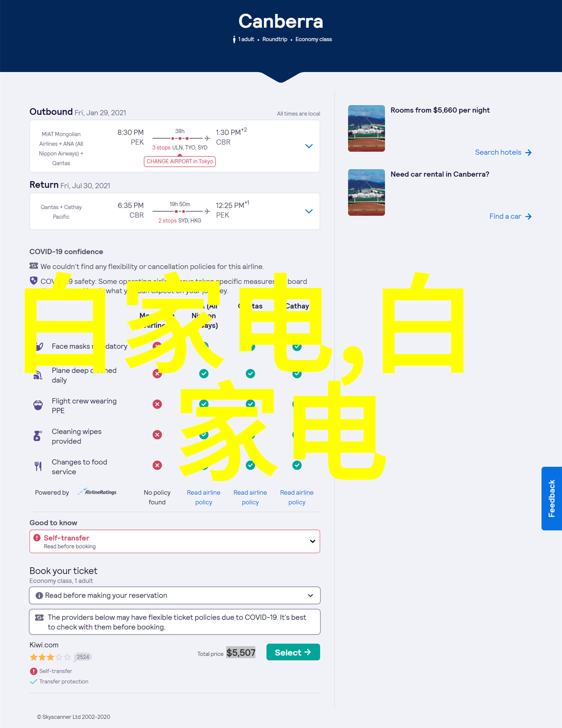Click the red self-transfer warning icon in Good to know
This screenshot has width=562, height=728.
(x=37, y=538)
